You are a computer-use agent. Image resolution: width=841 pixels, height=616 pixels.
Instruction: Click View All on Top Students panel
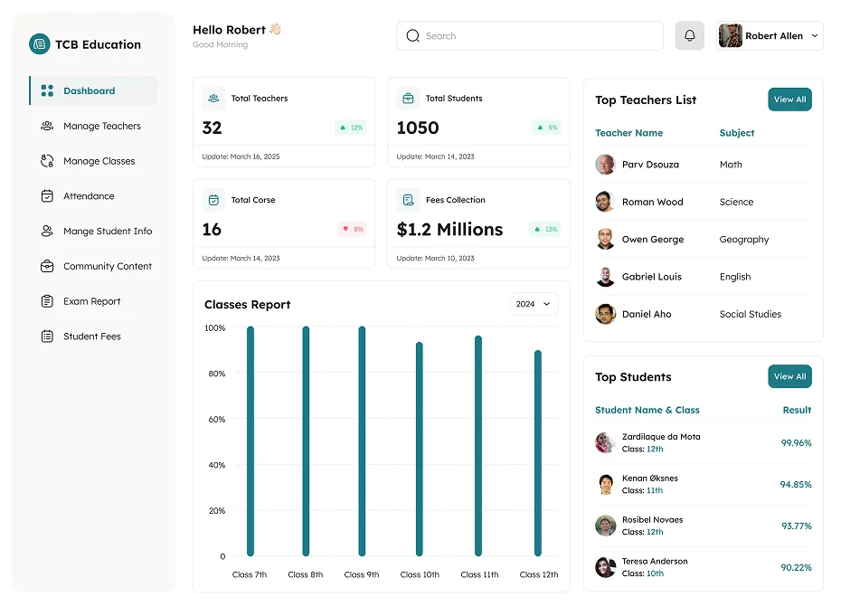pyautogui.click(x=789, y=376)
